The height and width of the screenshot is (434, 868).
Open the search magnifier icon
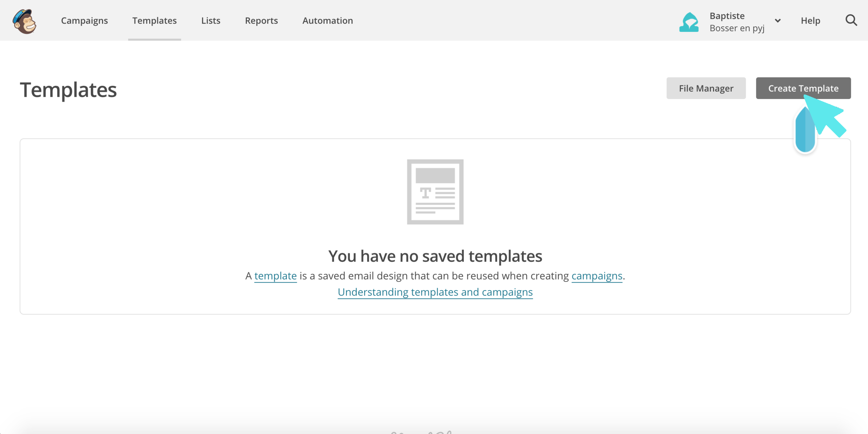pos(851,20)
